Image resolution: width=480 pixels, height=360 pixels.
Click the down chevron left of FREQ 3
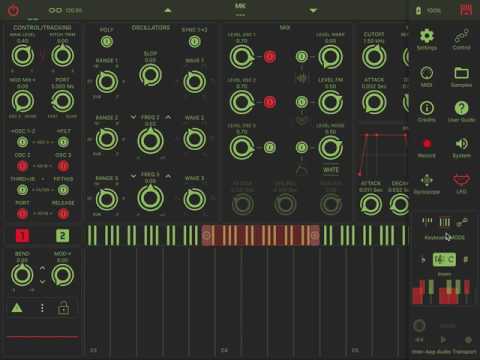pyautogui.click(x=133, y=176)
